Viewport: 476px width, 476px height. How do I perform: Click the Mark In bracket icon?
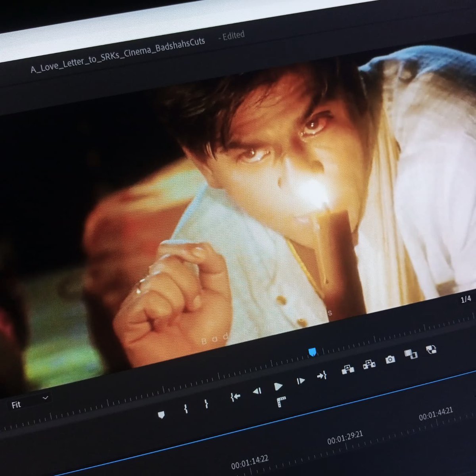pyautogui.click(x=185, y=409)
